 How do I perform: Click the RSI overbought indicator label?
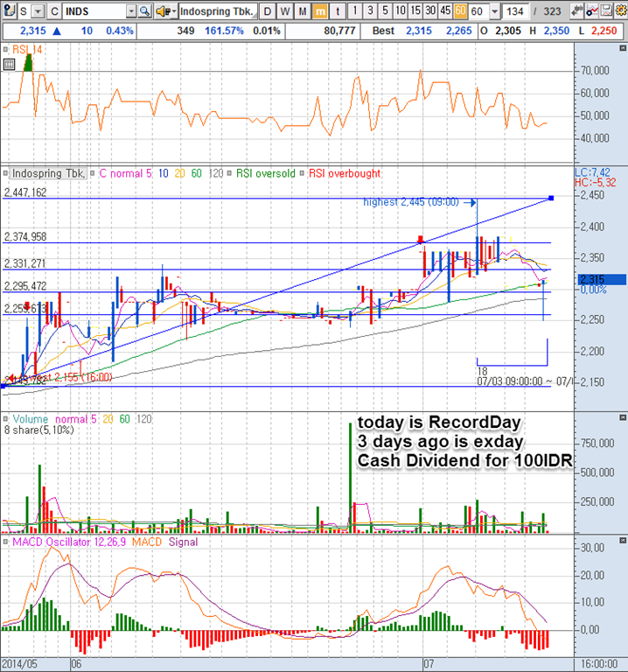tap(345, 173)
